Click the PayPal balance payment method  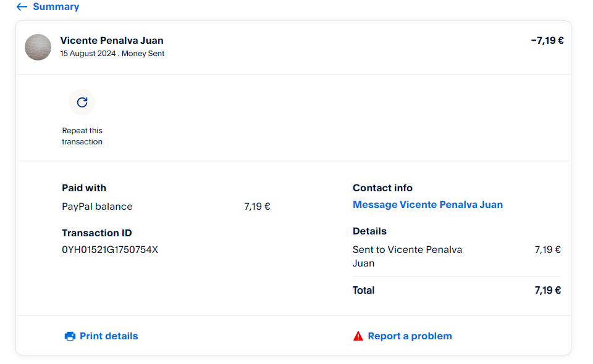click(97, 207)
